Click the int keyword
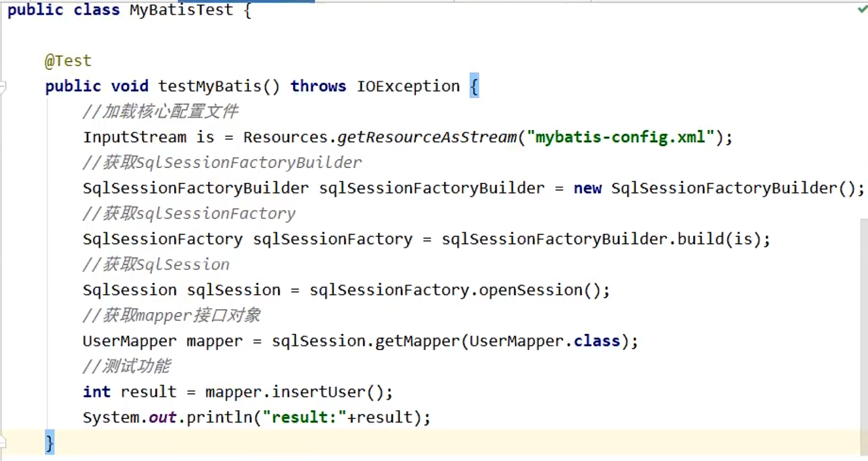Screen dimensions: 868x461 tap(97, 392)
